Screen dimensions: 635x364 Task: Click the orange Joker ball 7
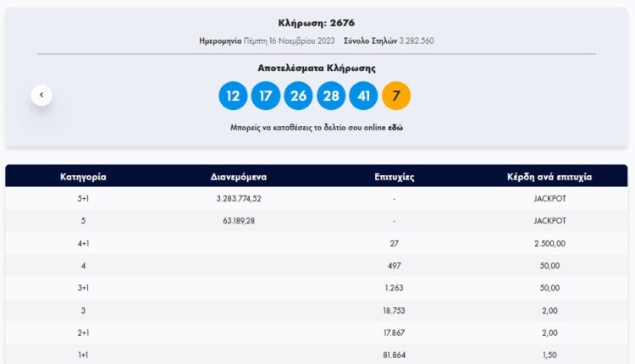point(396,96)
